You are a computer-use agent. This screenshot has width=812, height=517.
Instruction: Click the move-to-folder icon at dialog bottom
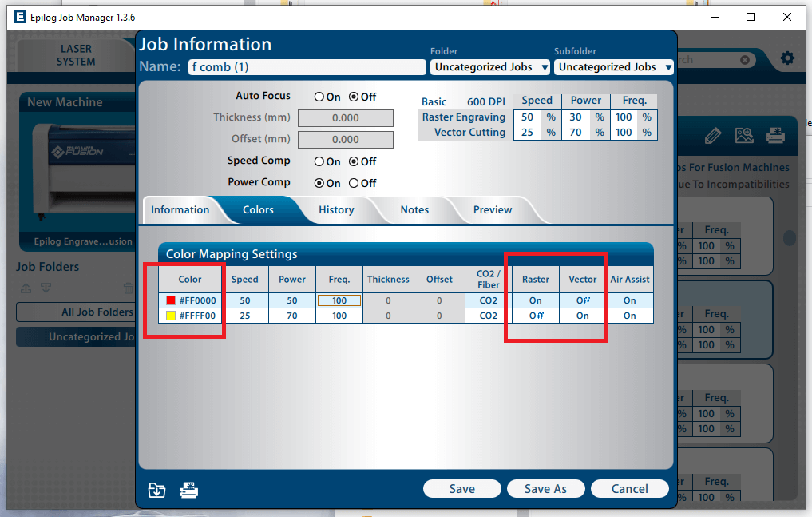pyautogui.click(x=156, y=490)
